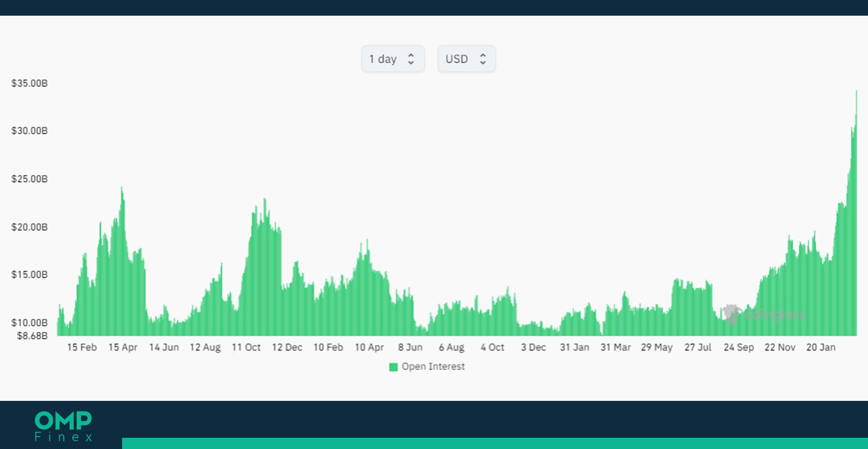Click the 15 Apr date label
This screenshot has width=868, height=449.
coord(123,347)
